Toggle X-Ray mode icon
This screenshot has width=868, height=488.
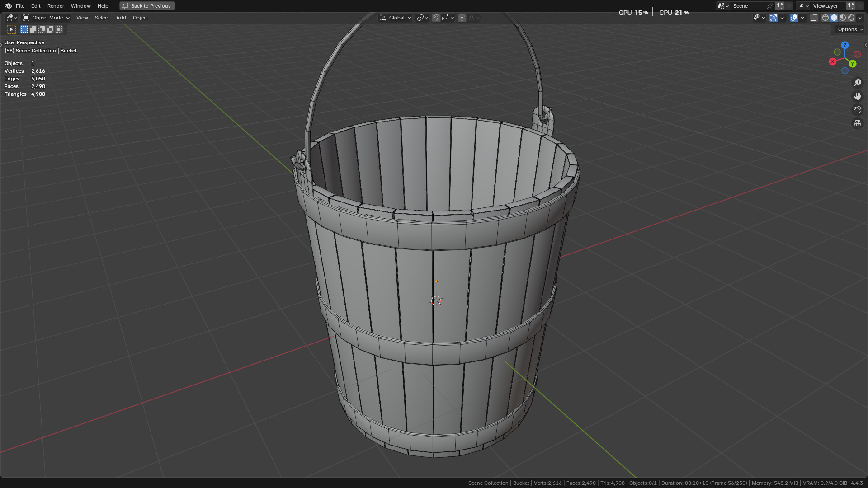(814, 18)
